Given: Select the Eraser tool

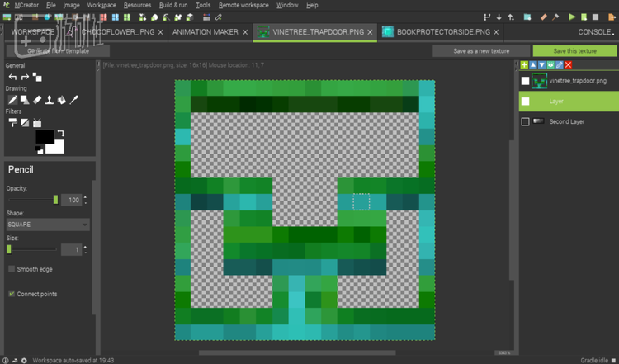Looking at the screenshot, I should click(x=37, y=100).
